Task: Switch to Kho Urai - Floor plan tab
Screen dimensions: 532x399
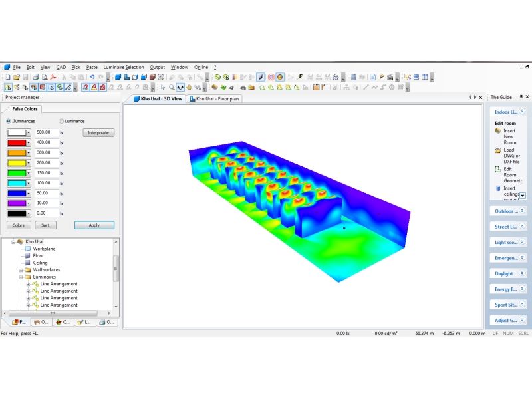Action: [x=214, y=98]
